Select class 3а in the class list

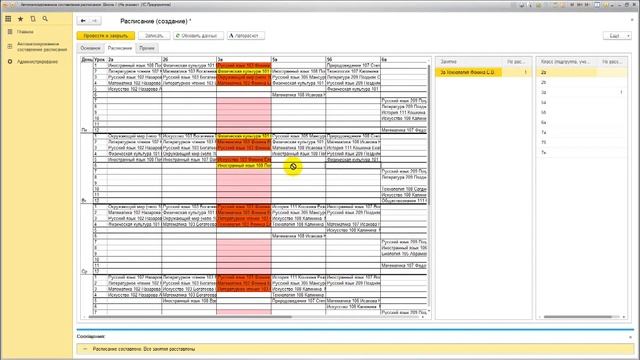click(581, 93)
